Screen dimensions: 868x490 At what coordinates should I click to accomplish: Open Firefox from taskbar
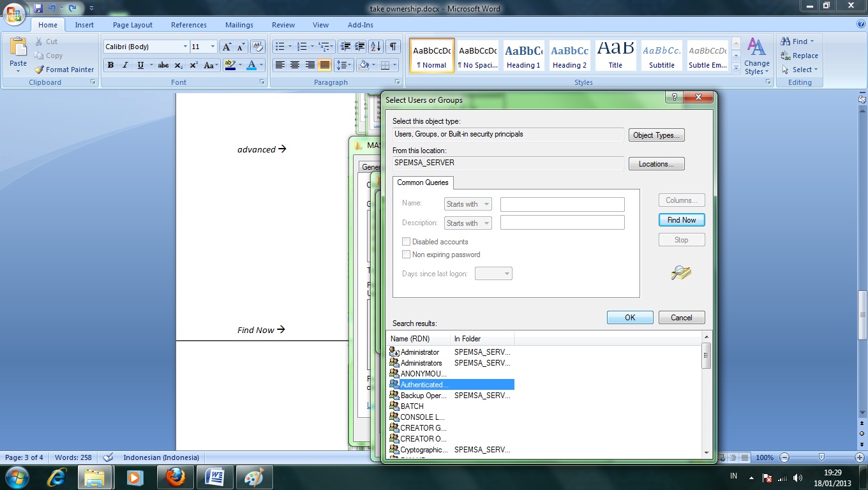coord(174,477)
